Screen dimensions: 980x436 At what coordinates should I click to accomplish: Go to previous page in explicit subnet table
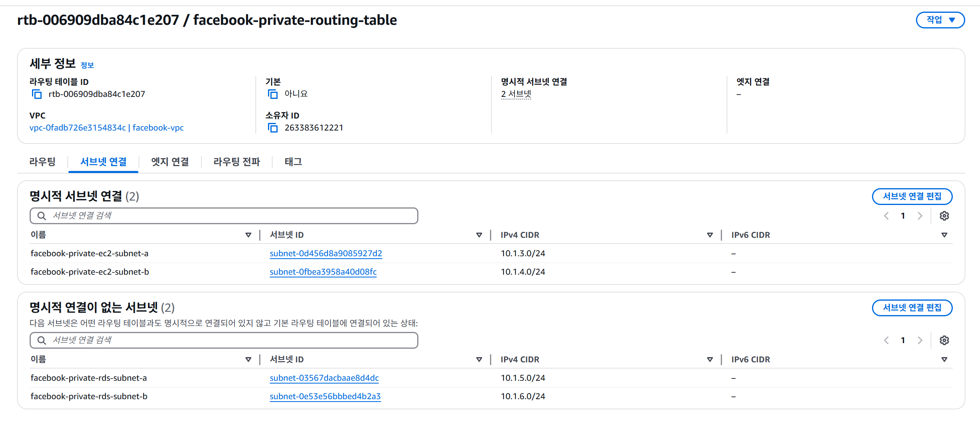[886, 216]
